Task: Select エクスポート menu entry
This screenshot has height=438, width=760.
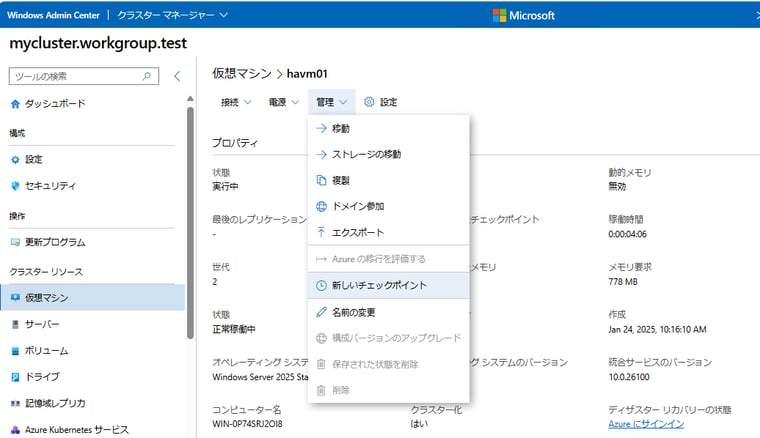Action: [388, 232]
